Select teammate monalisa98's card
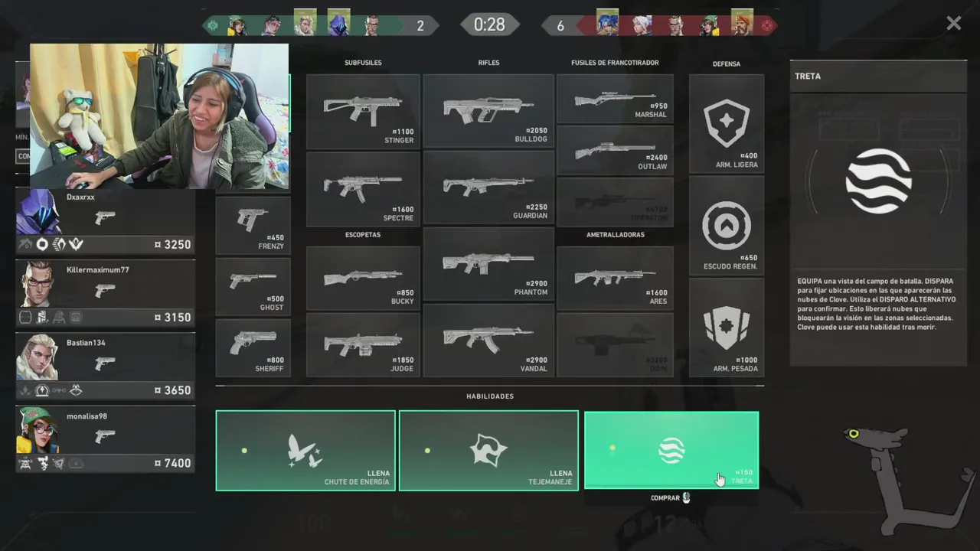980x551 pixels. [x=106, y=440]
